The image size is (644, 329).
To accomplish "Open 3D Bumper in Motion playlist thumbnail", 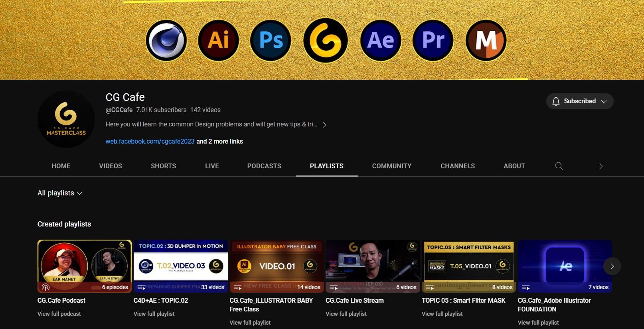I will (x=181, y=266).
